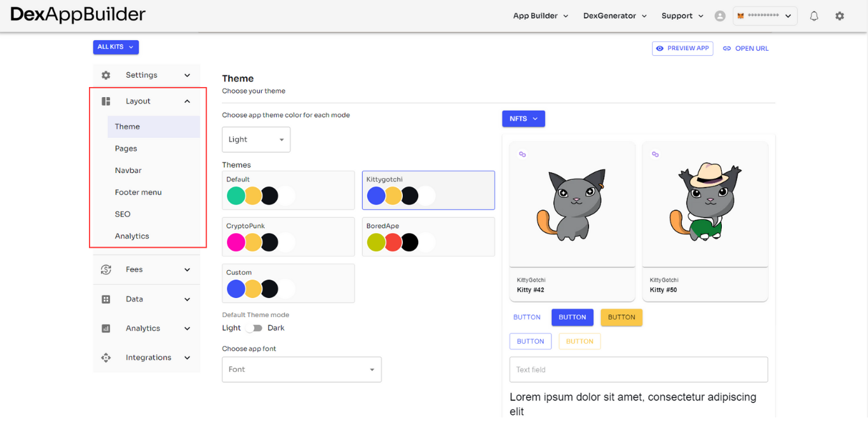The width and height of the screenshot is (868, 441).
Task: Select the BoredApe theme
Action: 428,237
